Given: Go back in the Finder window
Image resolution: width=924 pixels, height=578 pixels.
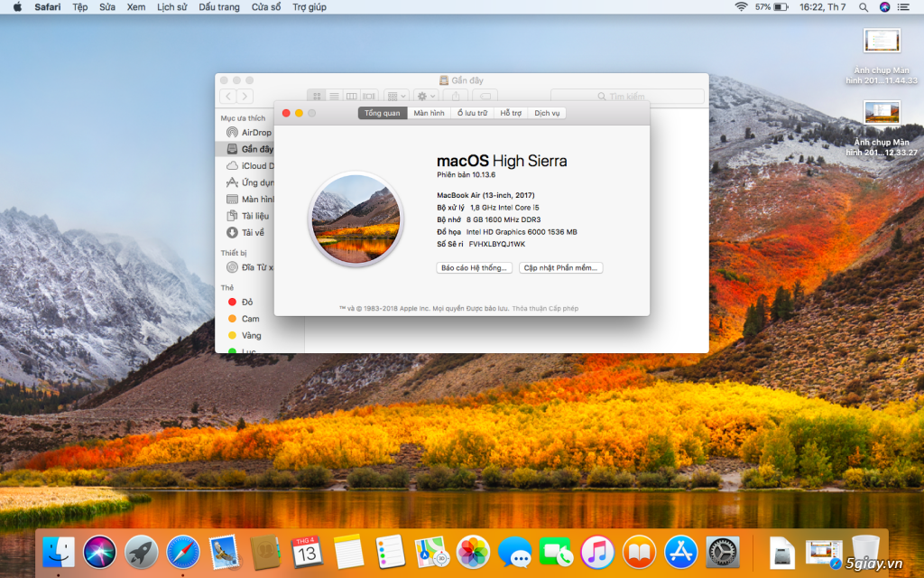Looking at the screenshot, I should [228, 96].
